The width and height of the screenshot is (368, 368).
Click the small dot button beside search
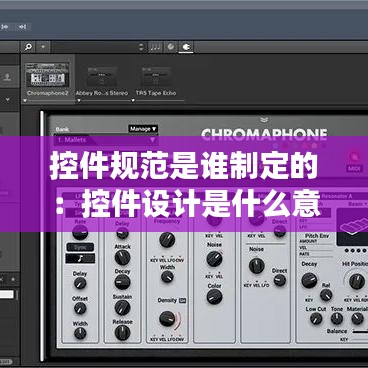tap(43, 47)
